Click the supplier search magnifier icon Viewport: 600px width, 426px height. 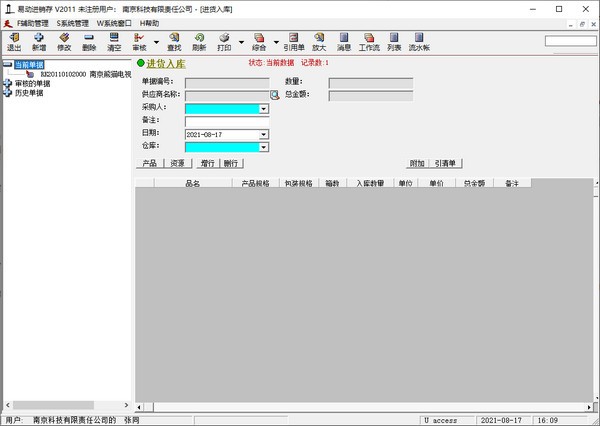point(275,95)
